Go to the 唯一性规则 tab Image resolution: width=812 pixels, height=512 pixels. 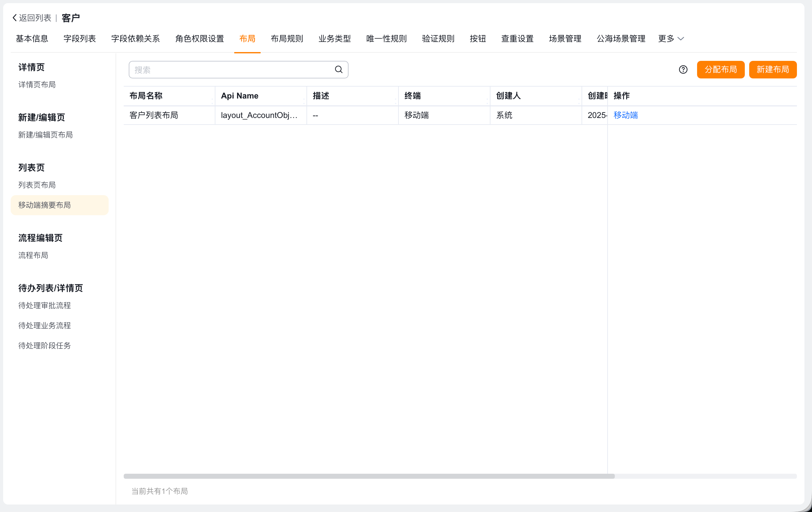(x=387, y=39)
